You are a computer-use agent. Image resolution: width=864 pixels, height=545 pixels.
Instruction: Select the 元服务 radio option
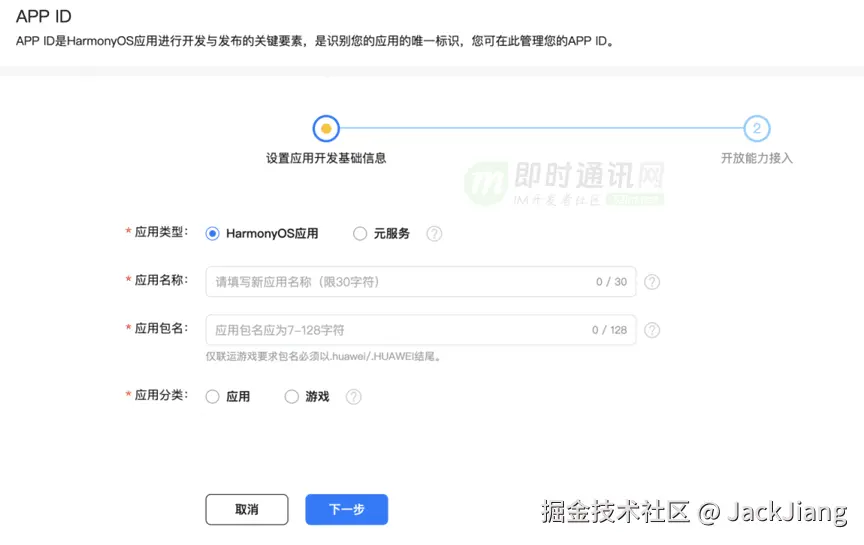(360, 234)
